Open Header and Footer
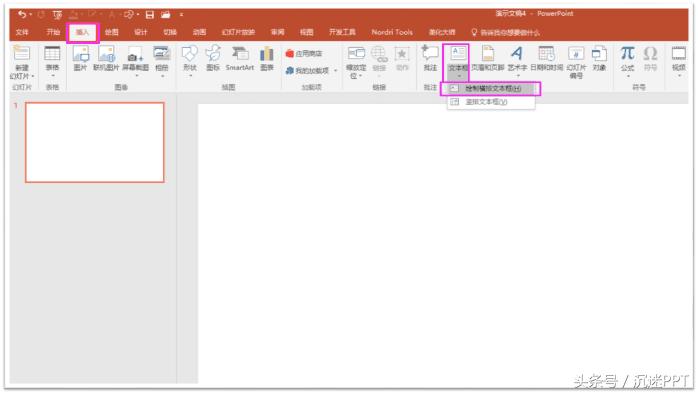This screenshot has height=394, width=698. (x=488, y=53)
